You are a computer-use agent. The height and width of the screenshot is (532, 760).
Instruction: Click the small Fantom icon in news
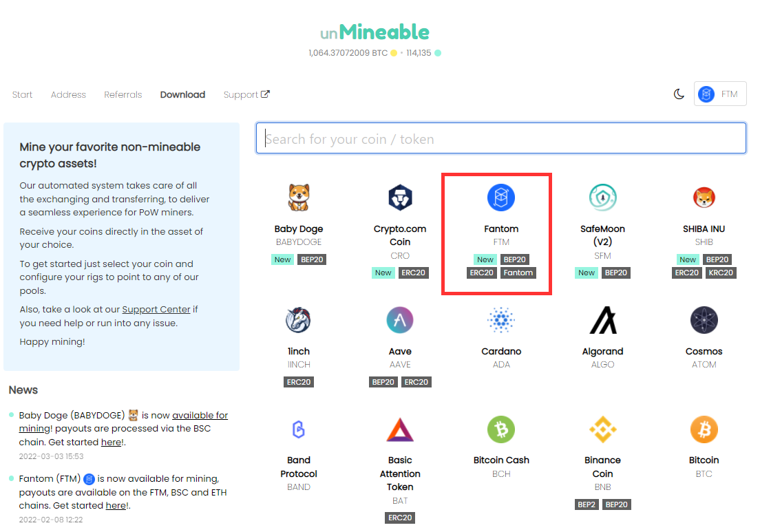click(89, 479)
